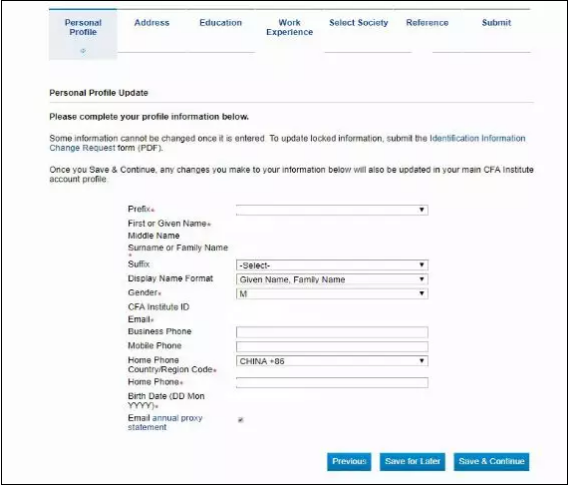This screenshot has width=568, height=486.
Task: Click the Personal Profile step indicator icon
Action: 83,51
